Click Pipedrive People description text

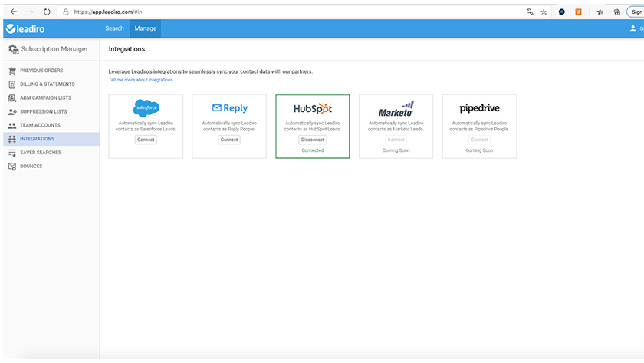click(479, 126)
